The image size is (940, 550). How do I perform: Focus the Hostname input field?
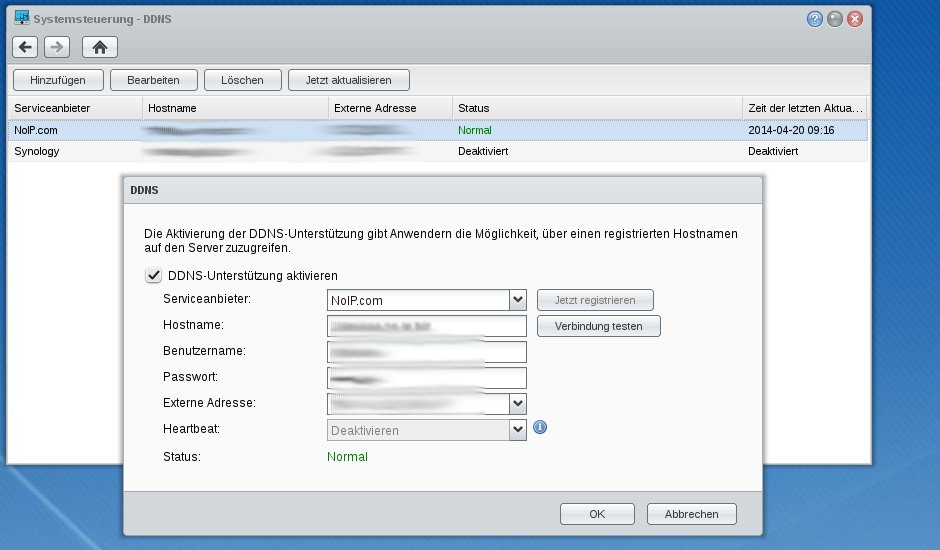coord(427,326)
